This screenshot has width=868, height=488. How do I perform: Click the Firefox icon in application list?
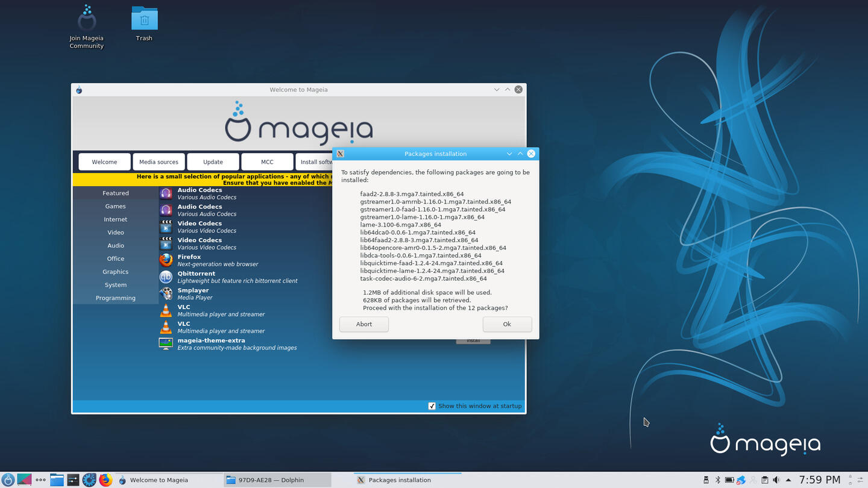coord(166,260)
